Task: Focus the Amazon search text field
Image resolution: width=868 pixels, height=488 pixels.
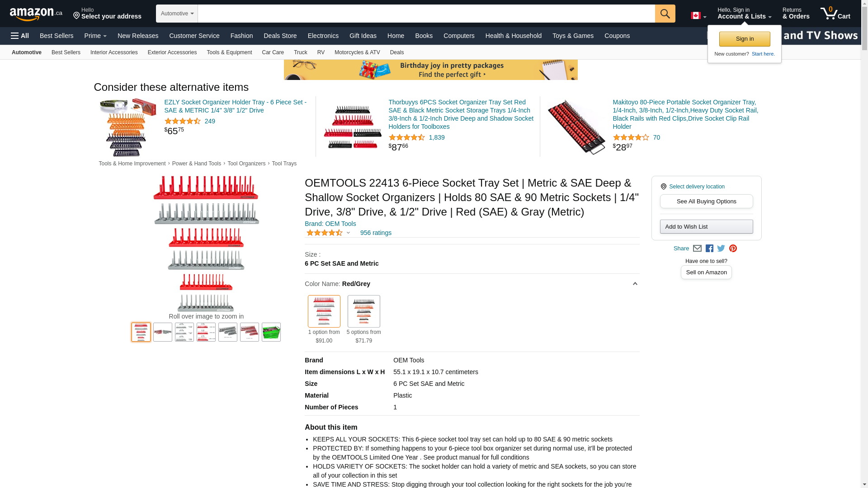Action: 426,14
